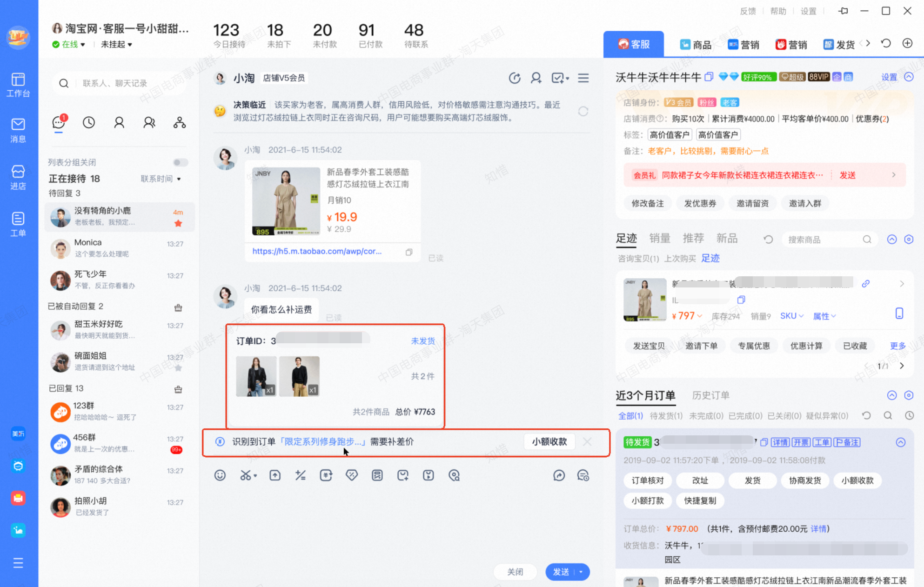Screen dimensions: 924x587
Task: Open the 在线 status dropdown
Action: [x=69, y=44]
